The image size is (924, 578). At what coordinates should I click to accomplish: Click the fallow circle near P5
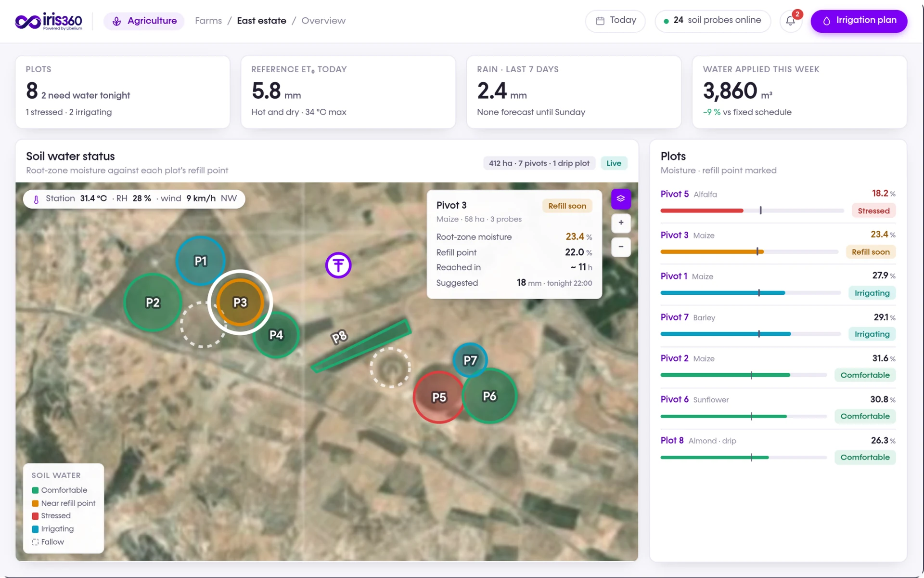coord(390,367)
